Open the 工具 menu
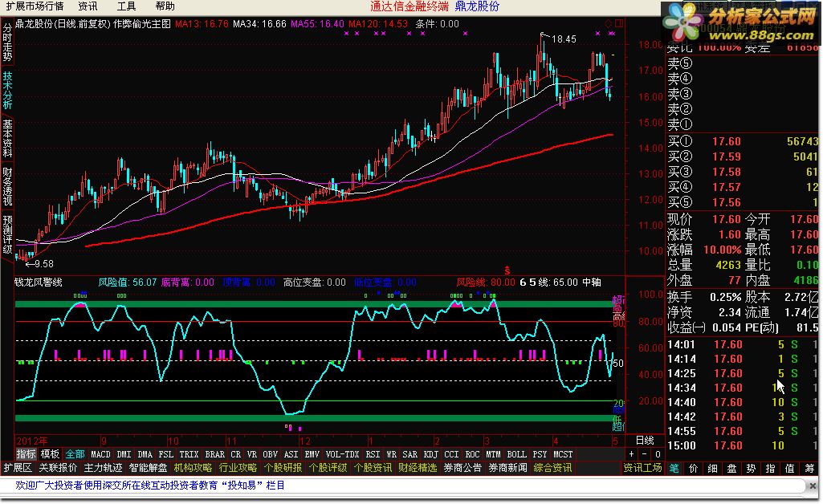 (126, 6)
